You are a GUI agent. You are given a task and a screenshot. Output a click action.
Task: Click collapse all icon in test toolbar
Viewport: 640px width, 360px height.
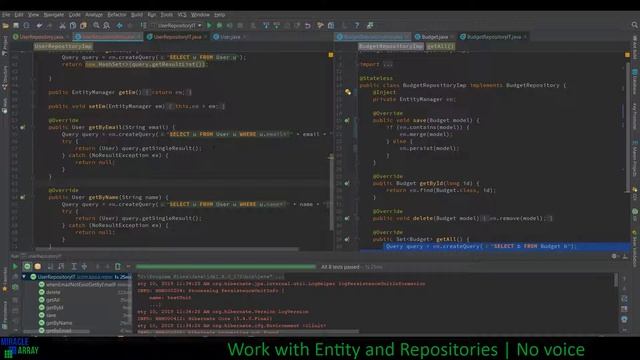(x=84, y=267)
